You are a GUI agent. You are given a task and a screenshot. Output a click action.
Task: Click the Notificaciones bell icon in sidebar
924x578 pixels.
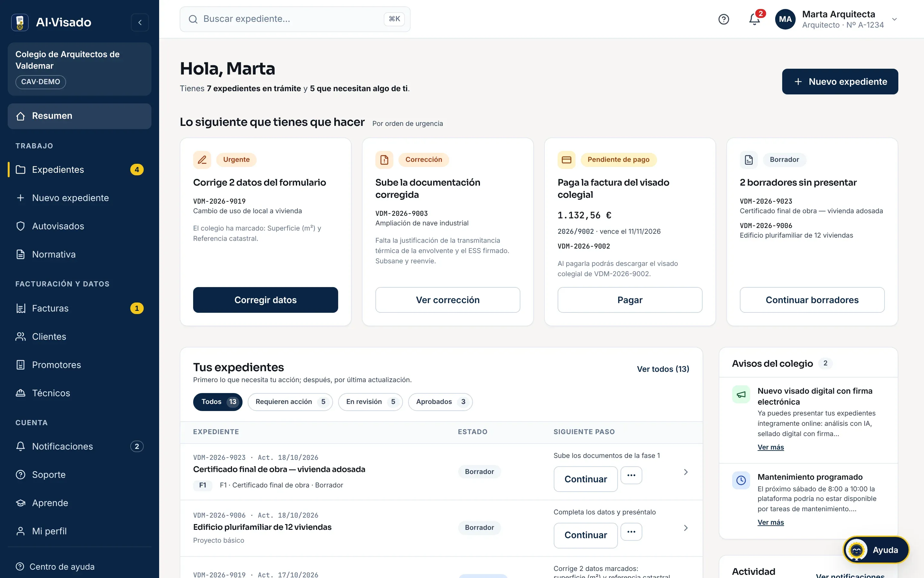[21, 446]
